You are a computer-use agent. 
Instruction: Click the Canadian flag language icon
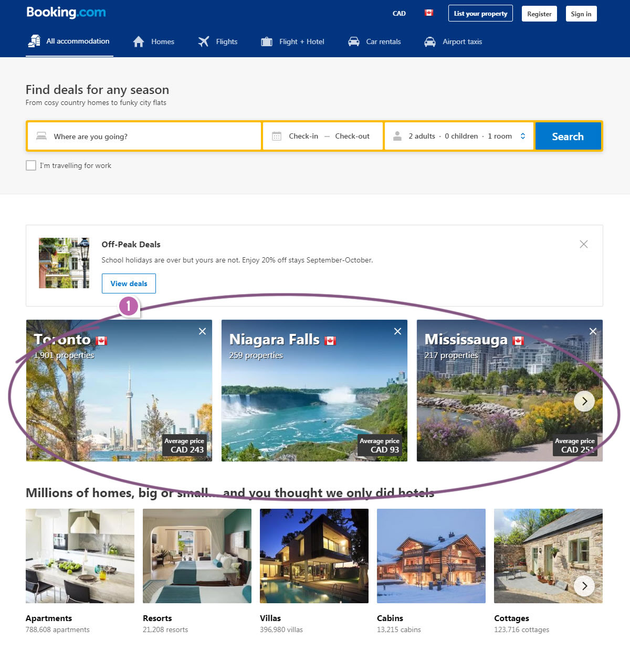pyautogui.click(x=429, y=13)
